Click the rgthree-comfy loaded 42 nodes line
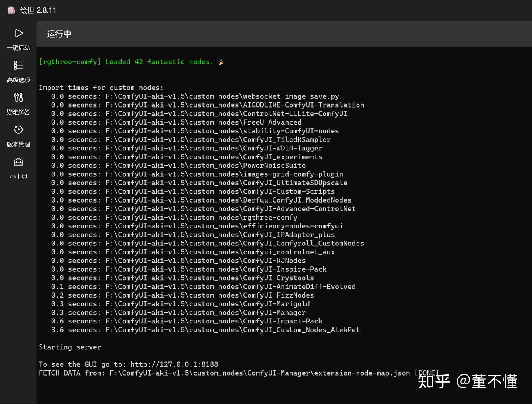 pos(132,62)
